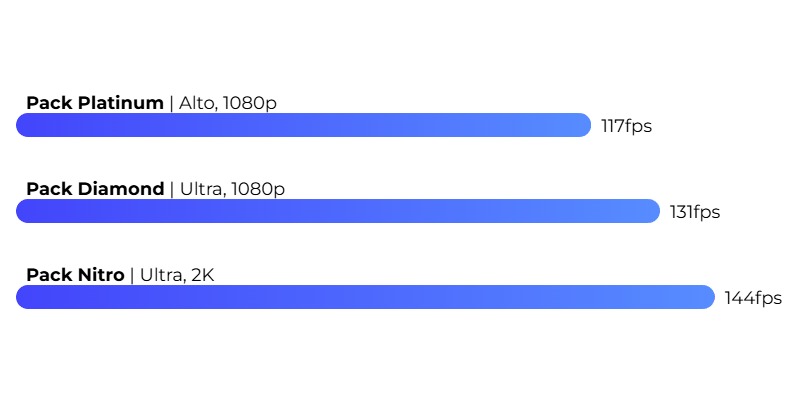Select the "Ultra, 1080p" settings text
Viewport: 800px width, 400px height.
coord(232,189)
